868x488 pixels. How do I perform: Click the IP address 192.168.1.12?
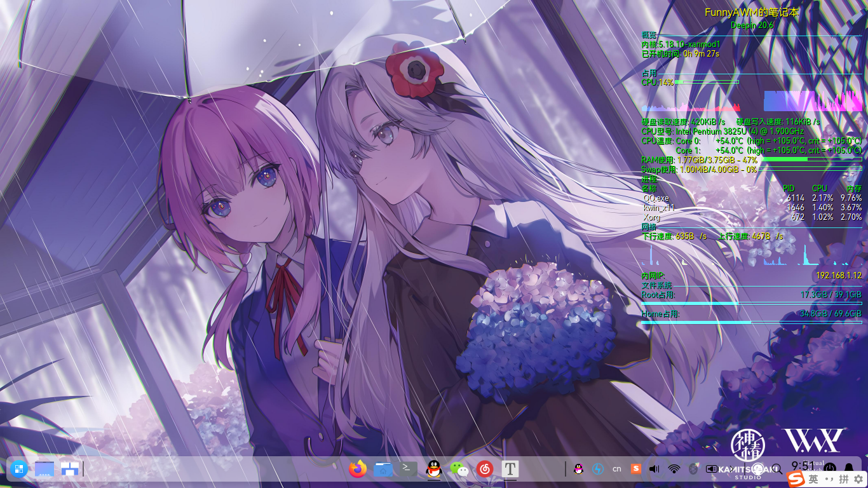[839, 275]
